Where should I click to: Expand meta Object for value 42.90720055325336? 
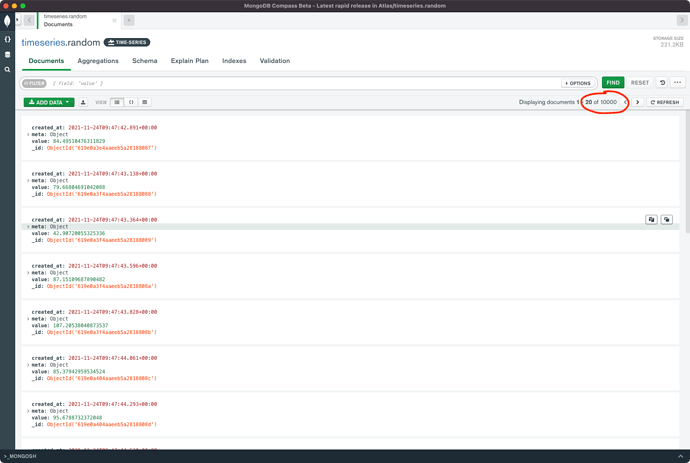28,227
